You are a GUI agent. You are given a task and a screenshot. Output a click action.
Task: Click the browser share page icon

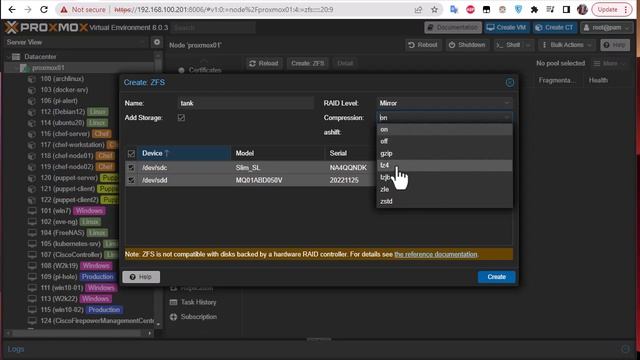[x=418, y=9]
